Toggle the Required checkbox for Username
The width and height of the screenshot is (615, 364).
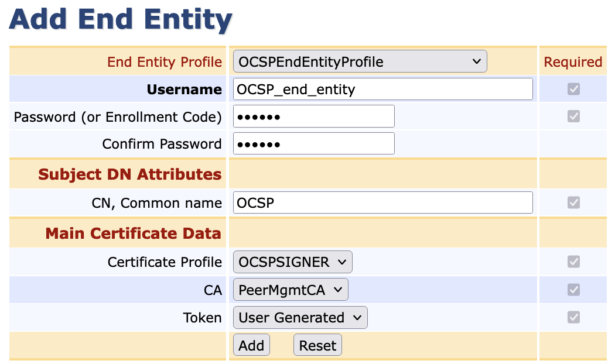point(573,89)
